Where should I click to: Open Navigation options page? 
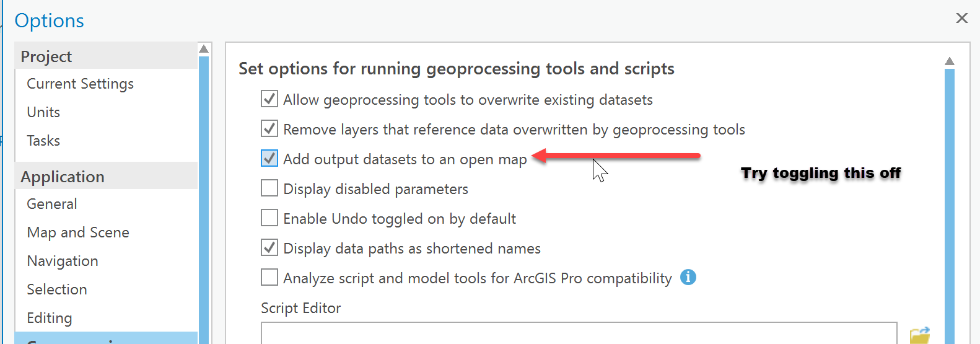63,261
